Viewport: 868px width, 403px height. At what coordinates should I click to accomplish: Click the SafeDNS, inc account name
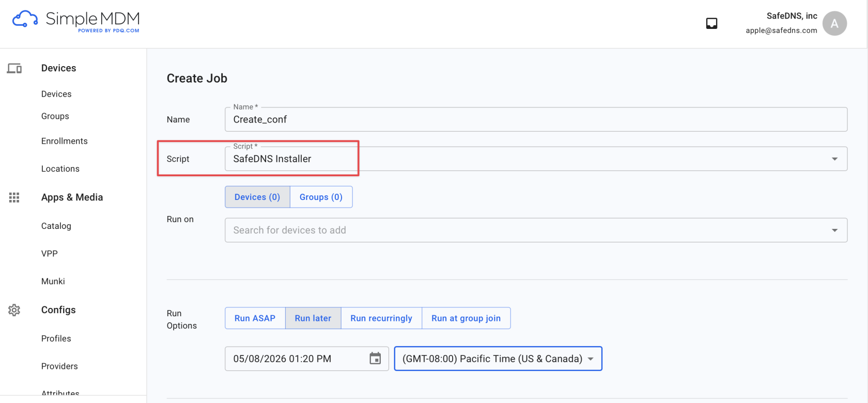click(x=792, y=16)
